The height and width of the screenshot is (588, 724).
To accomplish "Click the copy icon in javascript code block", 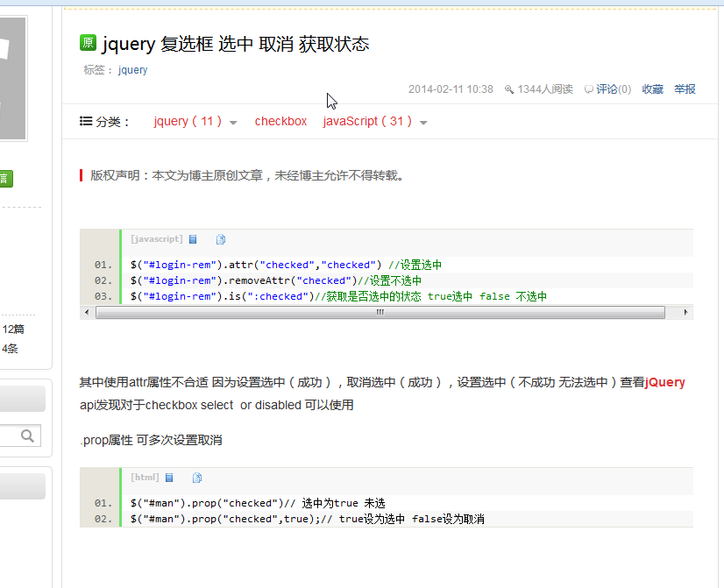I will click(x=221, y=239).
